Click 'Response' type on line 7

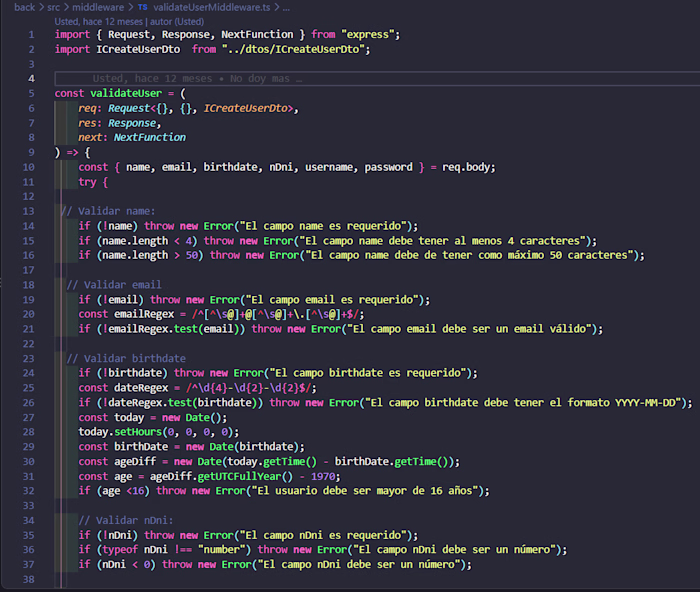(x=132, y=123)
